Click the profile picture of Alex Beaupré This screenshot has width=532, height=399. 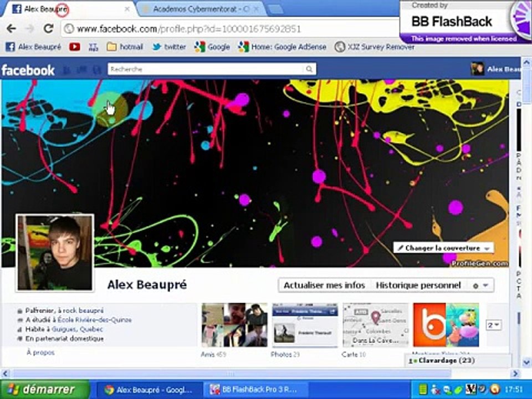pos(55,253)
